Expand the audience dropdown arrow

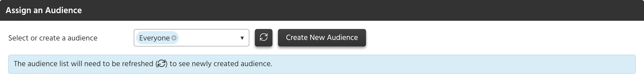point(242,38)
